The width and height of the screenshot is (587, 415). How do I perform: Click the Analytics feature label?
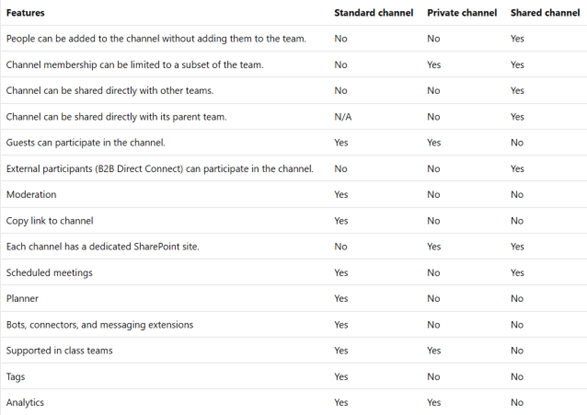[x=25, y=403]
